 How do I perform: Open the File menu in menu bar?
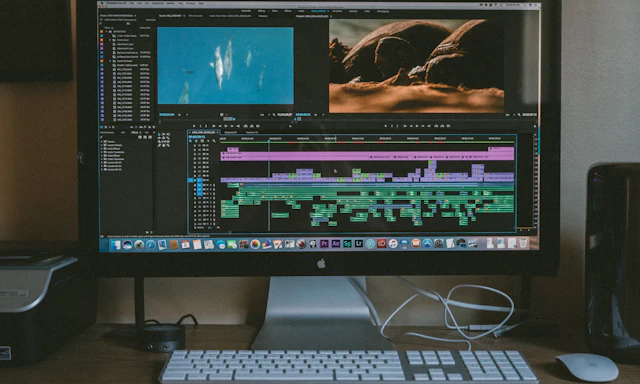pyautogui.click(x=132, y=3)
